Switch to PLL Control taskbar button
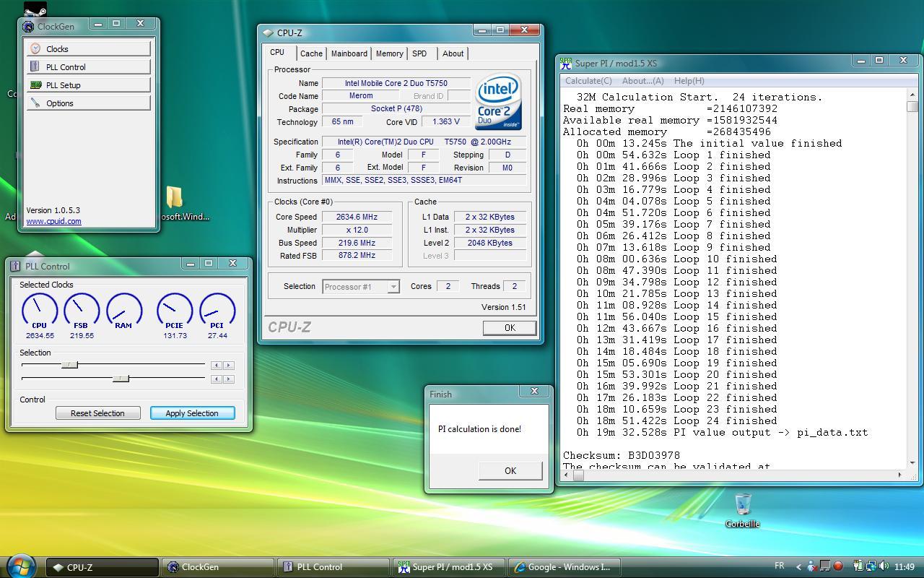This screenshot has height=578, width=924. point(334,567)
